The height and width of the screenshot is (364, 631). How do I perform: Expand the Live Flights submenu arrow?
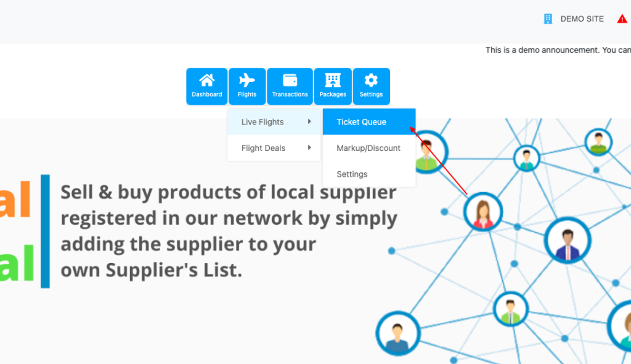[x=309, y=122]
